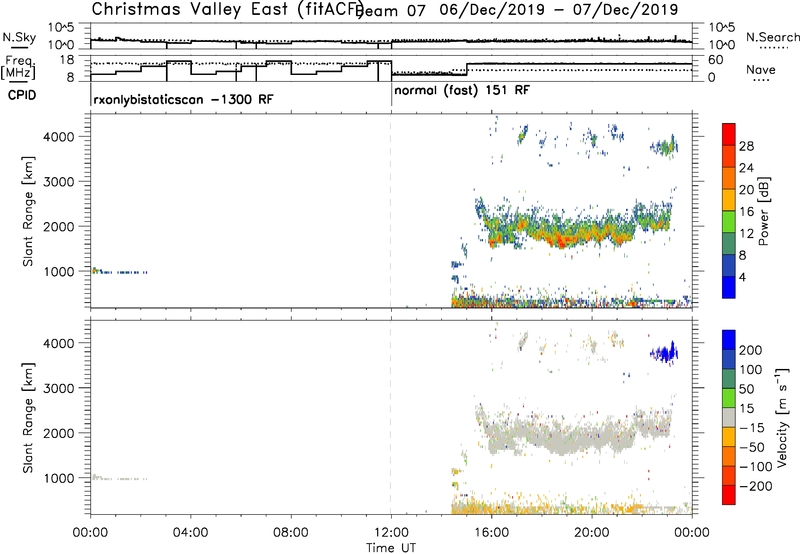Click the Power [dB] colorbar title
This screenshot has width=800, height=554.
(x=763, y=211)
